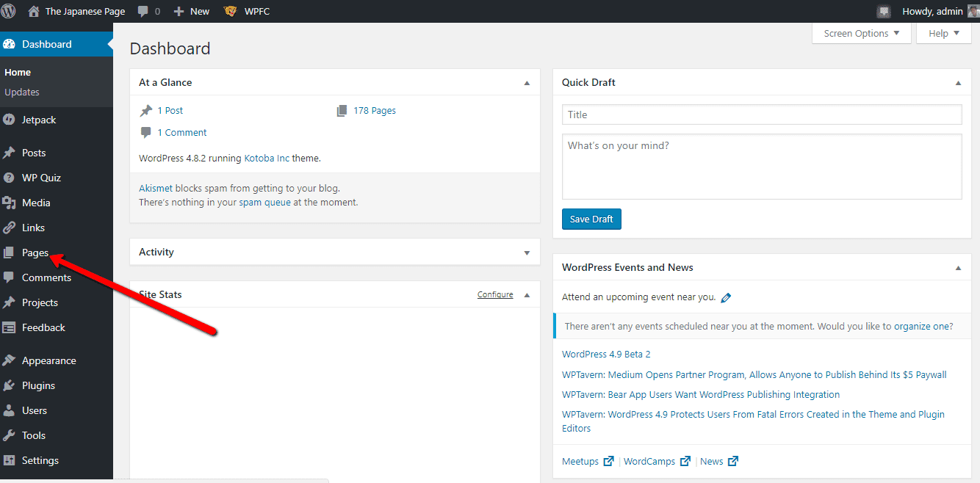Click the Settings sliders icon

coord(9,460)
